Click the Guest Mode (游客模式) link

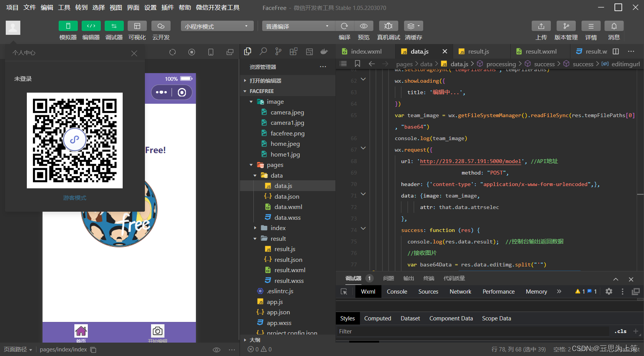pos(75,198)
